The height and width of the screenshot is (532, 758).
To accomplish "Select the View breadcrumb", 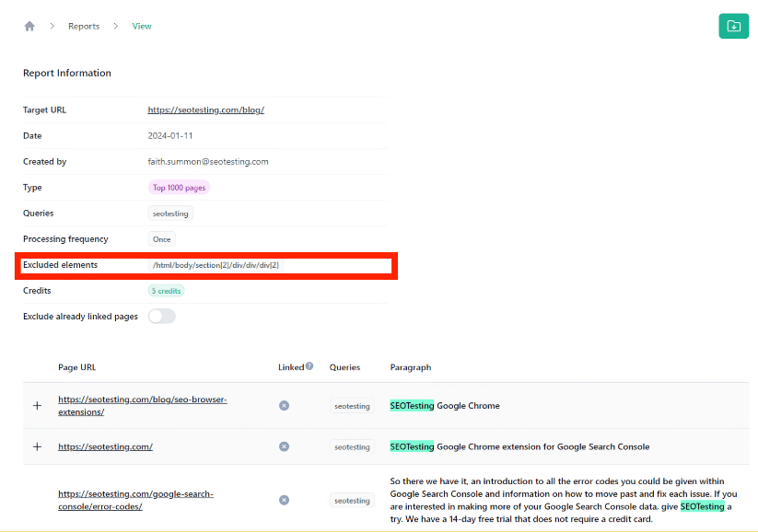I will pyautogui.click(x=142, y=26).
